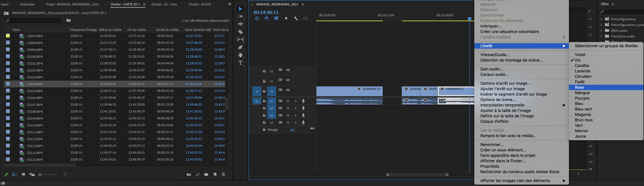The width and height of the screenshot is (644, 186).
Task: Solo audio track A2
Action: tap(295, 108)
